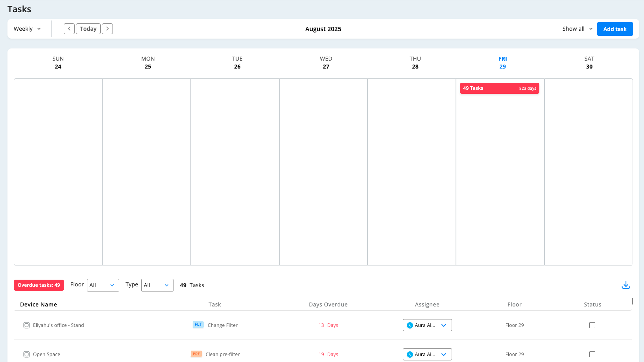Click the download tasks icon
Image resolution: width=644 pixels, height=362 pixels.
pos(626,285)
